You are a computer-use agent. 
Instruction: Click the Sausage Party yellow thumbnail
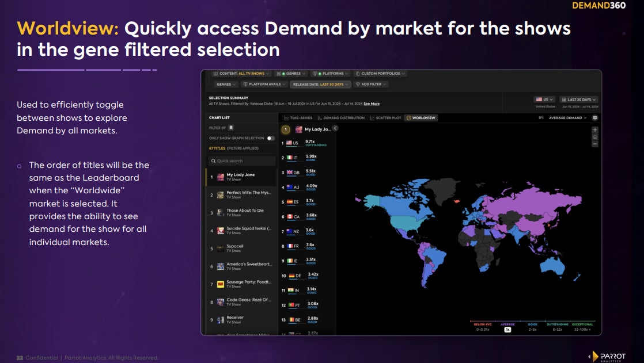[221, 284]
